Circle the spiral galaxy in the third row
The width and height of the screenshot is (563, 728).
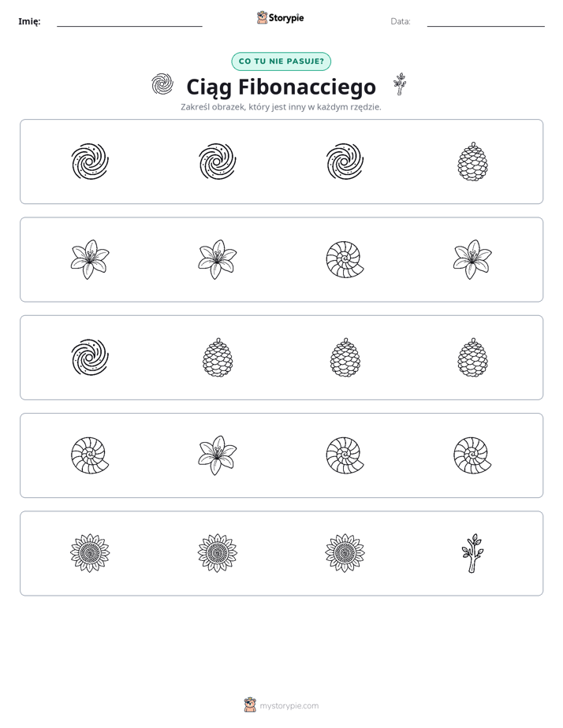90,358
